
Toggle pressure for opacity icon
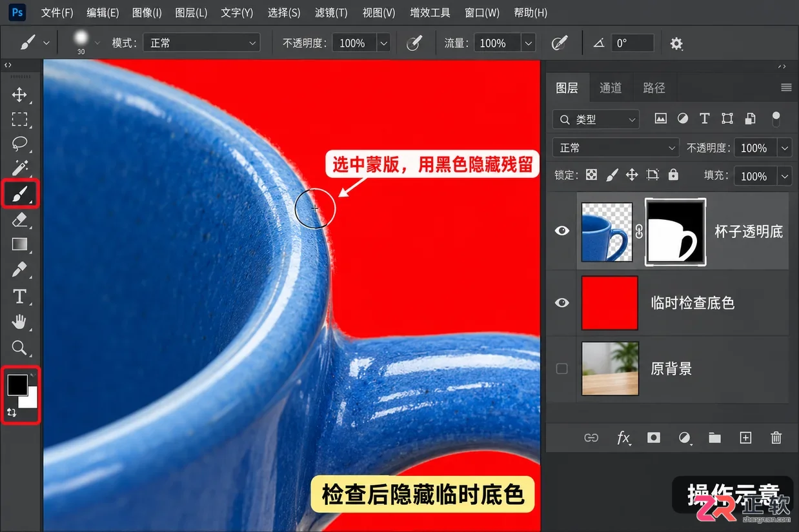(414, 43)
